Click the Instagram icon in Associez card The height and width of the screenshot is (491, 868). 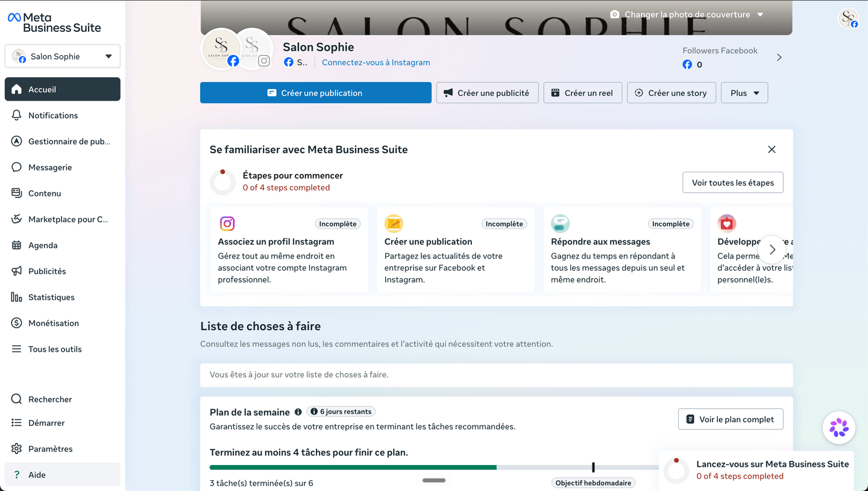(x=227, y=224)
